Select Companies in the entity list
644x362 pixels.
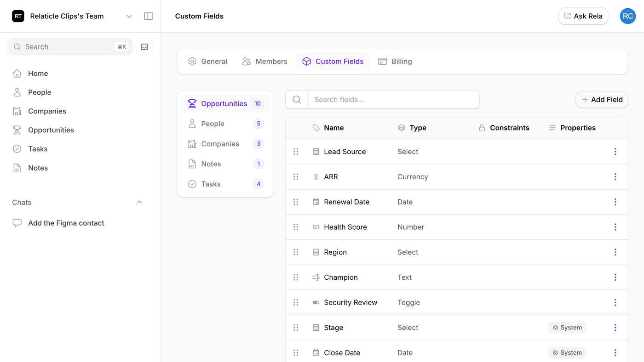tap(225, 144)
